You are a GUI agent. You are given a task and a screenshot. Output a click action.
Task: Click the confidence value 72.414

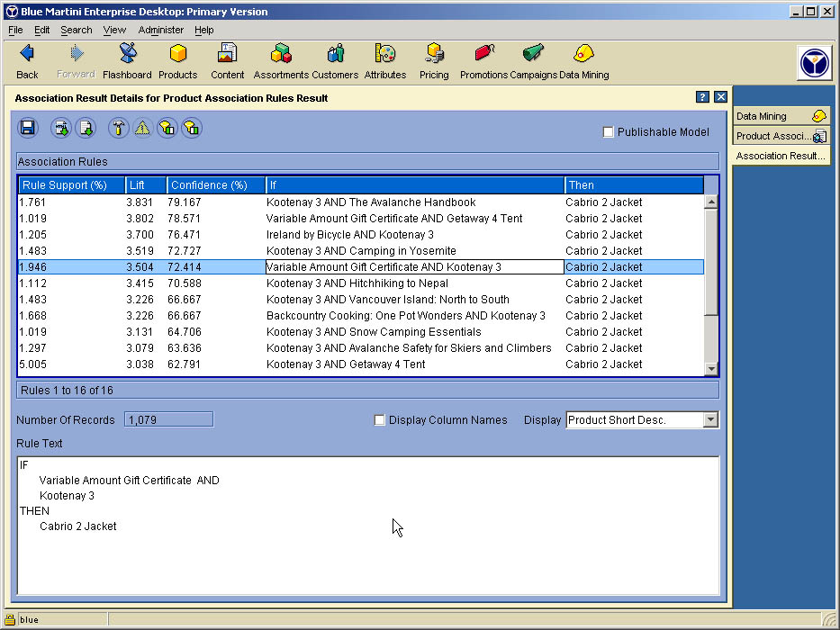(185, 266)
